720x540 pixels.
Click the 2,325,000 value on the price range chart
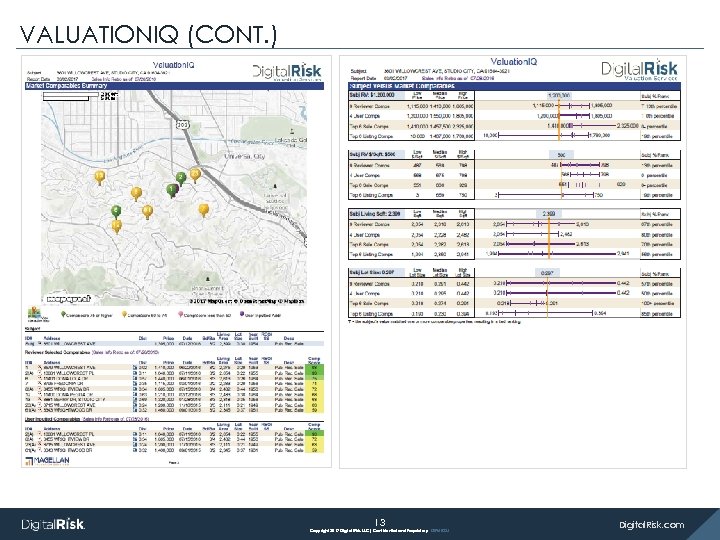(x=628, y=125)
